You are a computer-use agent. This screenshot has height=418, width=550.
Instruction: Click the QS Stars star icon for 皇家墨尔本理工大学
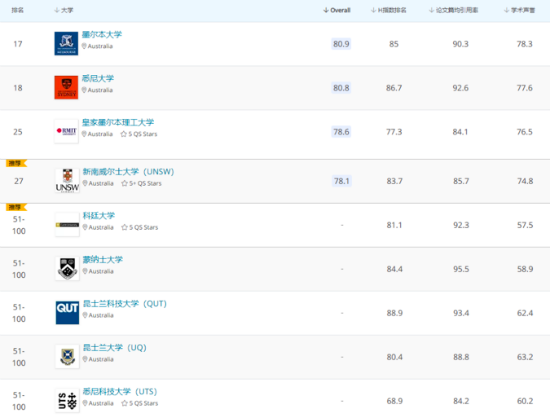123,134
